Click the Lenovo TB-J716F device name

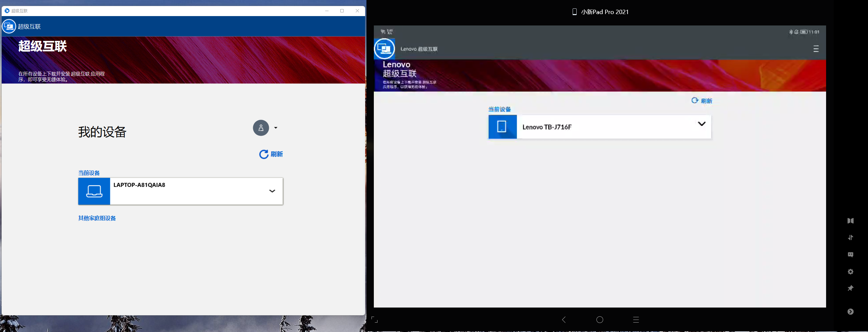(547, 127)
